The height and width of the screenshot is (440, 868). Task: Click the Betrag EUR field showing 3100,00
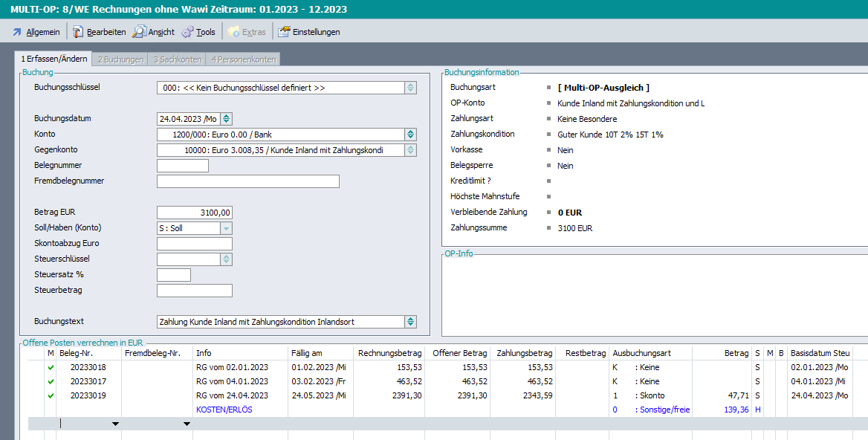coord(195,213)
